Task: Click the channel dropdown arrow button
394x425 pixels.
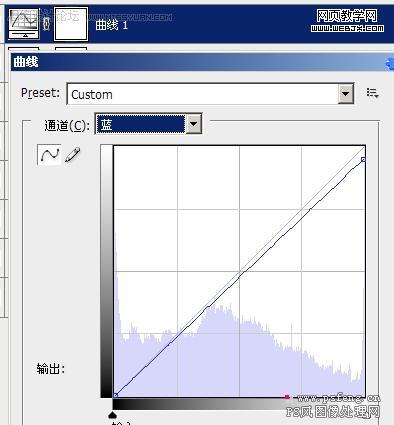Action: (x=194, y=124)
